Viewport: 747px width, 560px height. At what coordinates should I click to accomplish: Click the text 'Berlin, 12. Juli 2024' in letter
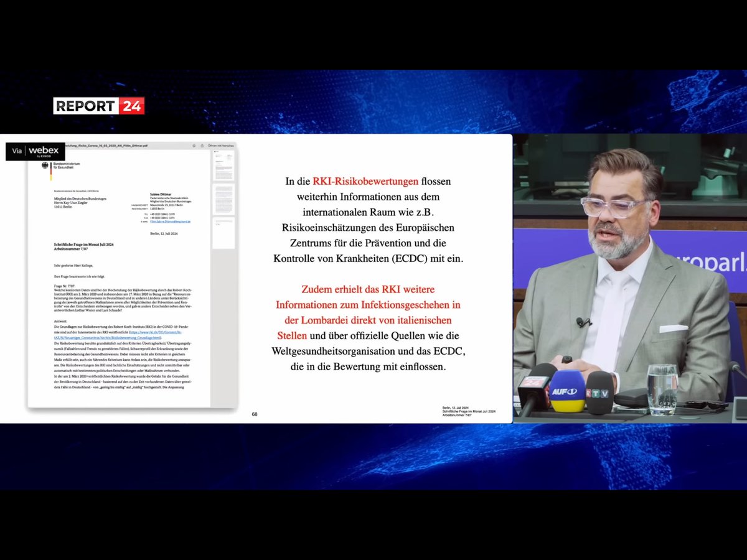(164, 234)
